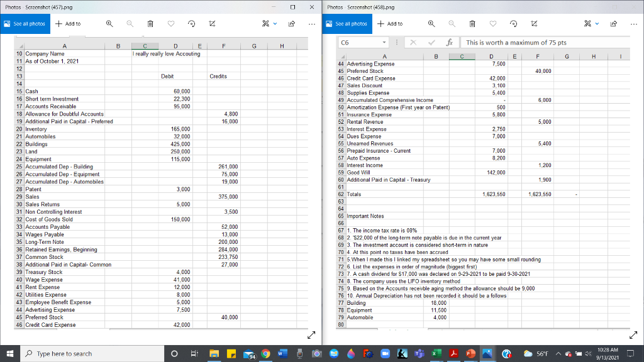Switch to Photos app on the taskbar
Image resolution: width=644 pixels, height=362 pixels.
487,353
